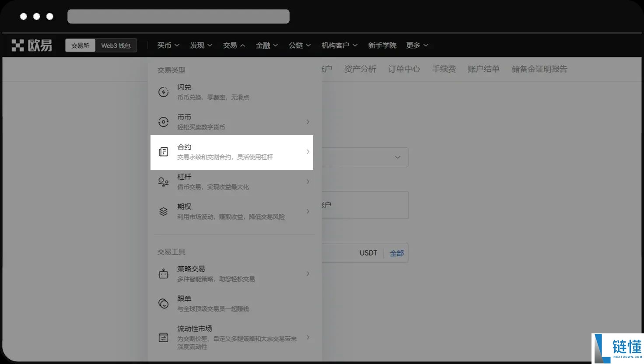Select the 期权 options stacked-layers icon
Image resolution: width=644 pixels, height=364 pixels.
[163, 211]
